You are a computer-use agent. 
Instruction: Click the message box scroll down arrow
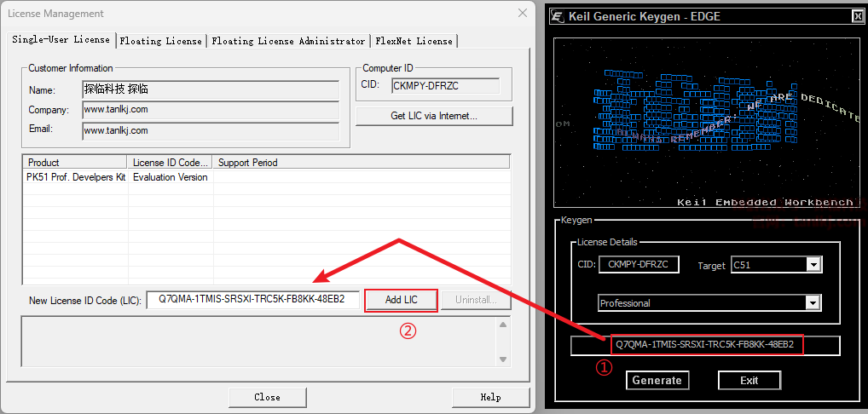pyautogui.click(x=503, y=359)
